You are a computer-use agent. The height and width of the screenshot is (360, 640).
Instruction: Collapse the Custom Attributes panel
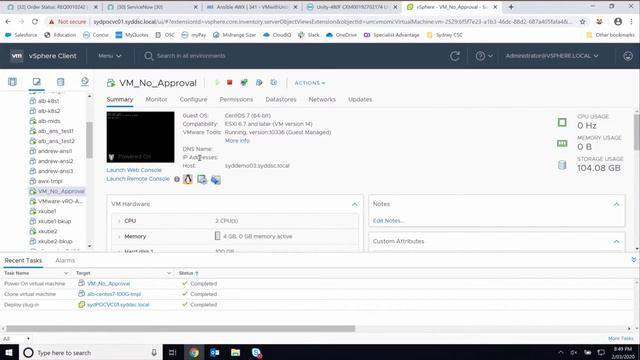(x=616, y=242)
